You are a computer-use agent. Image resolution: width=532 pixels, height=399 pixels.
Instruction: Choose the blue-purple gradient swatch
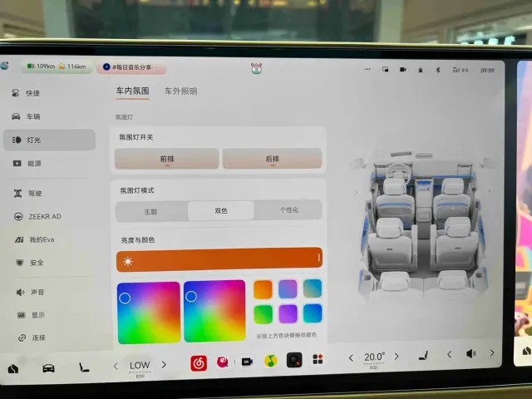[288, 288]
